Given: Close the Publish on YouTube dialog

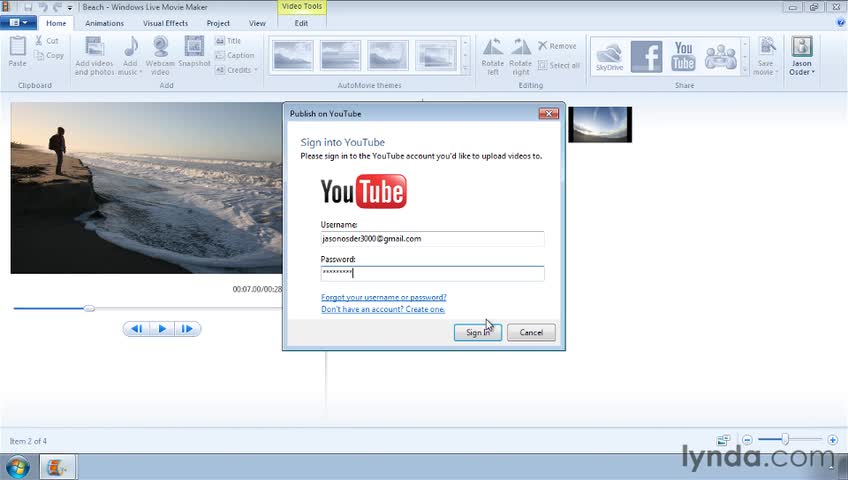Looking at the screenshot, I should pos(548,114).
